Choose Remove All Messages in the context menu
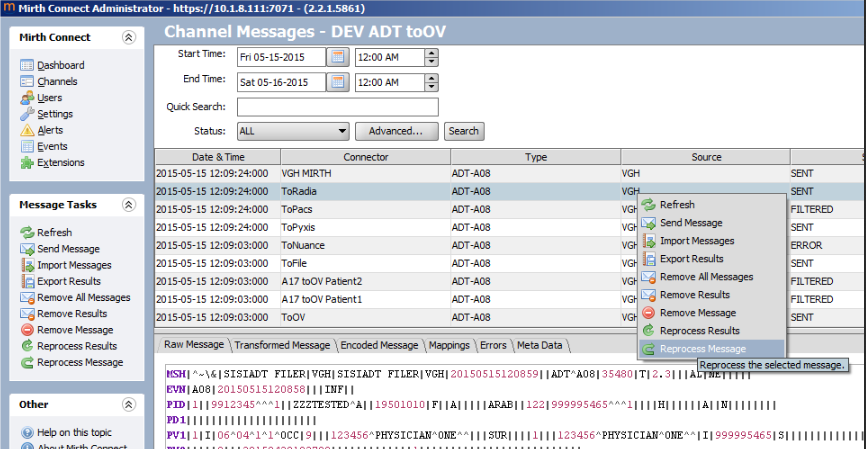This screenshot has width=866, height=449. 712,277
